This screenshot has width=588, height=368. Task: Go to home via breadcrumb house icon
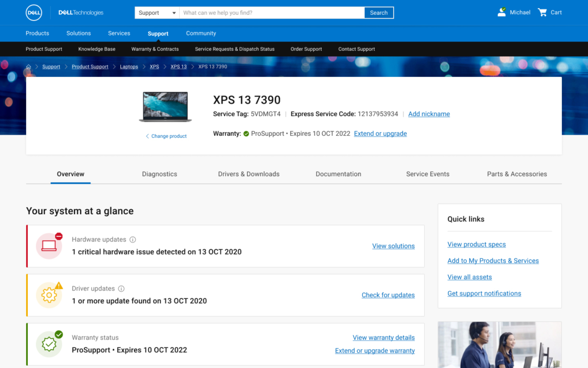pyautogui.click(x=28, y=67)
